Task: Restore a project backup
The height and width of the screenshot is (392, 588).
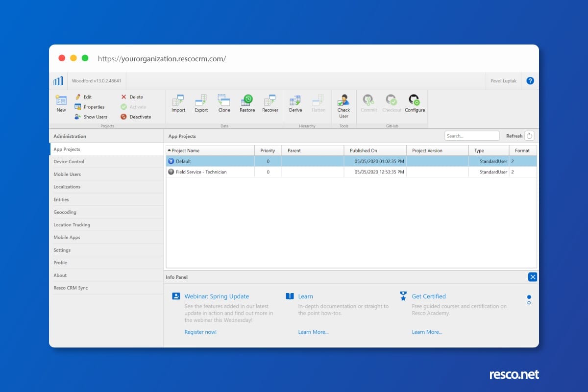Action: [247, 103]
